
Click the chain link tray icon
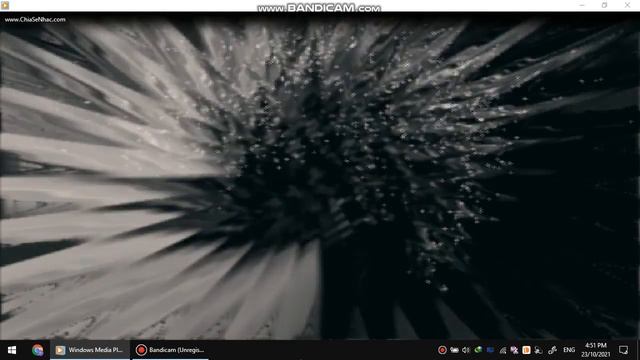tap(552, 350)
